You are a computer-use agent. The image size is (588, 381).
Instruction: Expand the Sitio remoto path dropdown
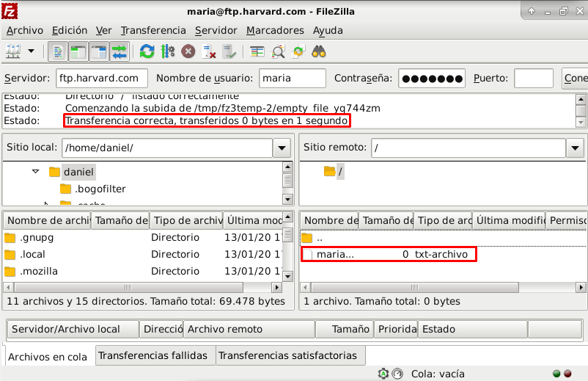click(x=575, y=148)
